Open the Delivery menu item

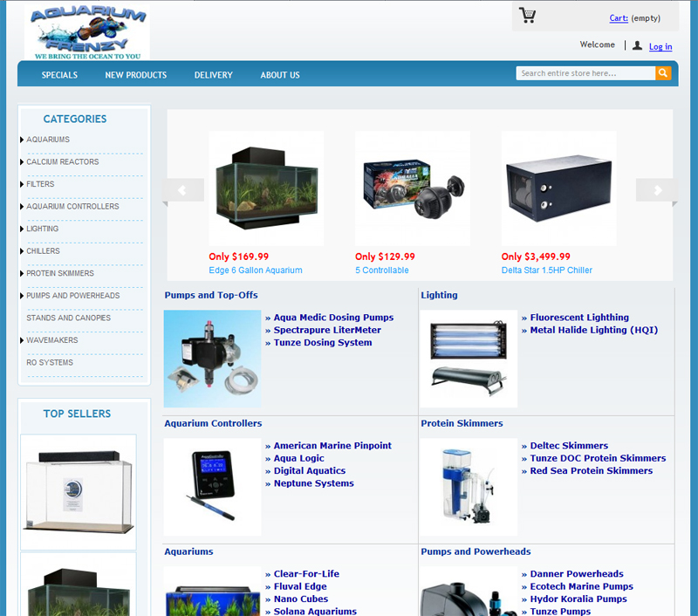(213, 75)
